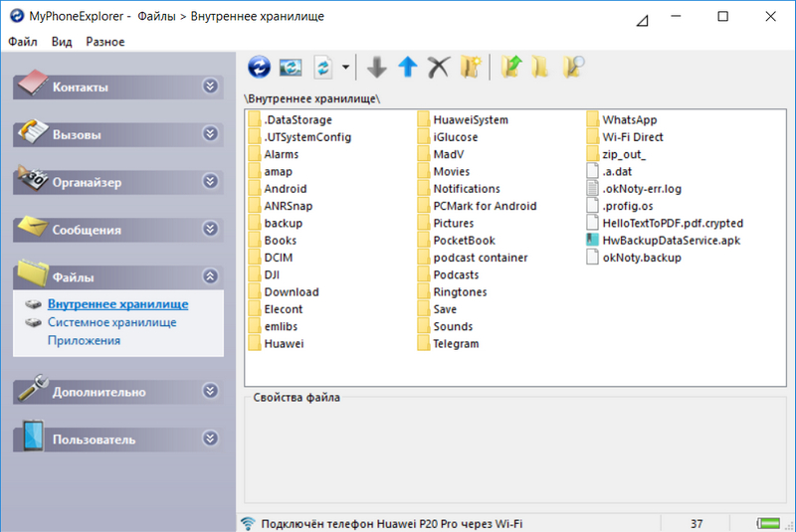
Task: Click the battery indicator in status bar
Action: tap(770, 523)
